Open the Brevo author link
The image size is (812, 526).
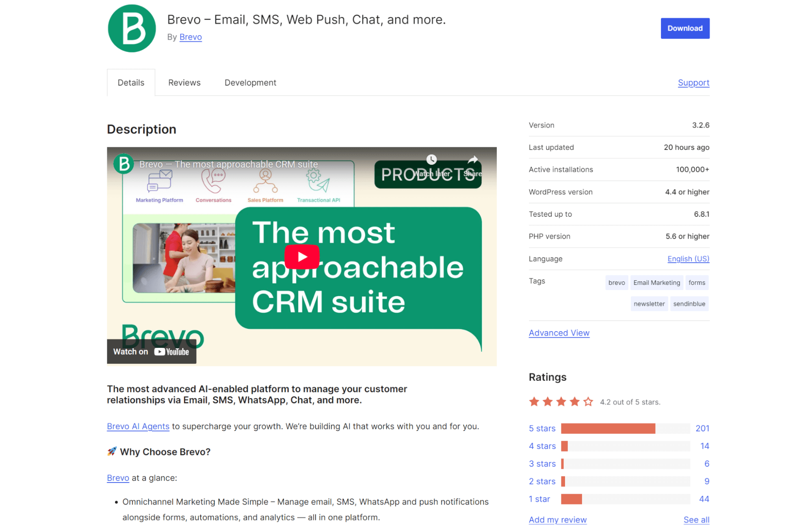(x=191, y=37)
